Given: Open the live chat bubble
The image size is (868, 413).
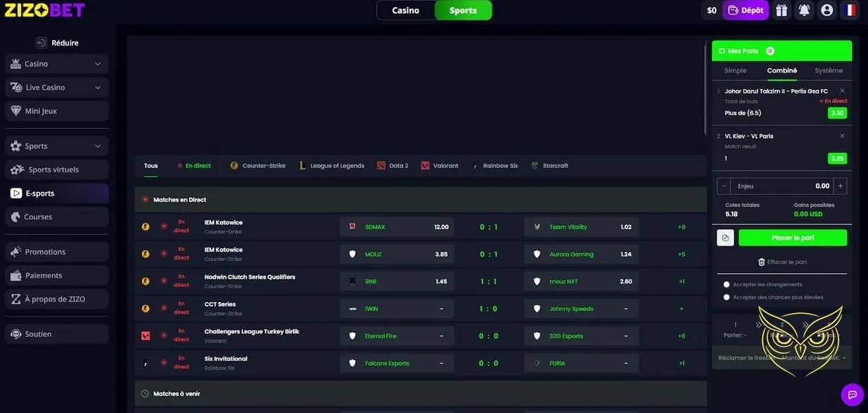Looking at the screenshot, I should (851, 395).
